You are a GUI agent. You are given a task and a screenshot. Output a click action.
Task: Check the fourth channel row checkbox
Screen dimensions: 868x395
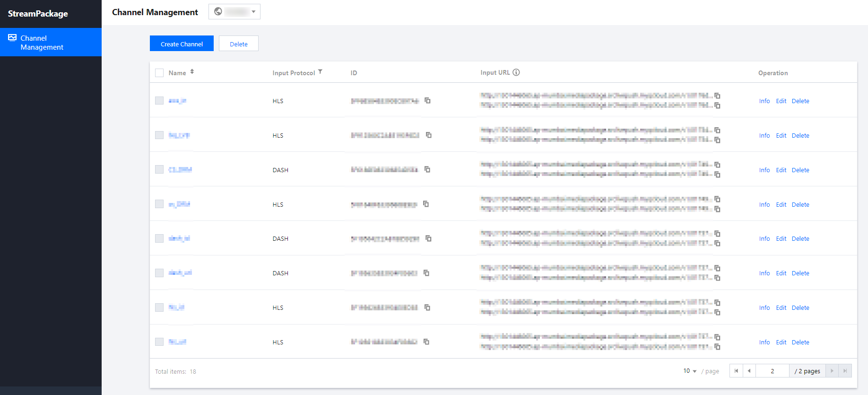[x=159, y=204]
